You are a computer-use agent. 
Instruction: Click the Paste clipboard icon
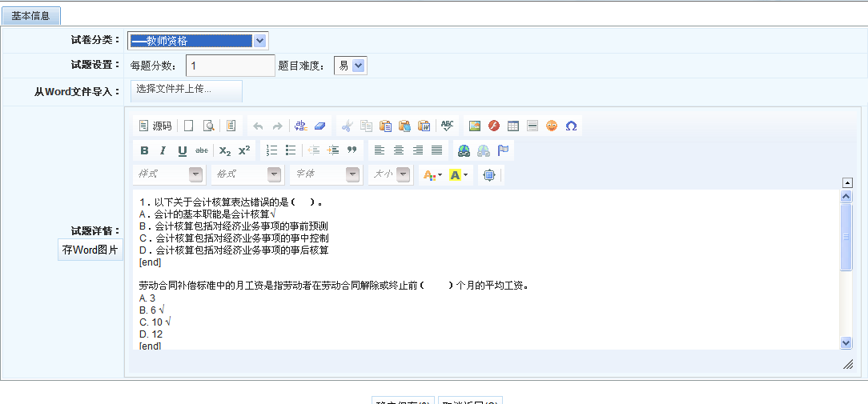(385, 126)
